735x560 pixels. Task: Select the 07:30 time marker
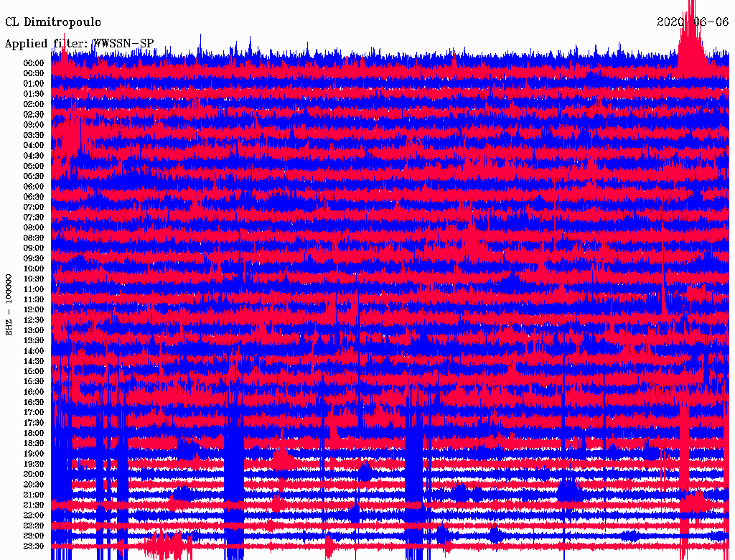pyautogui.click(x=34, y=218)
